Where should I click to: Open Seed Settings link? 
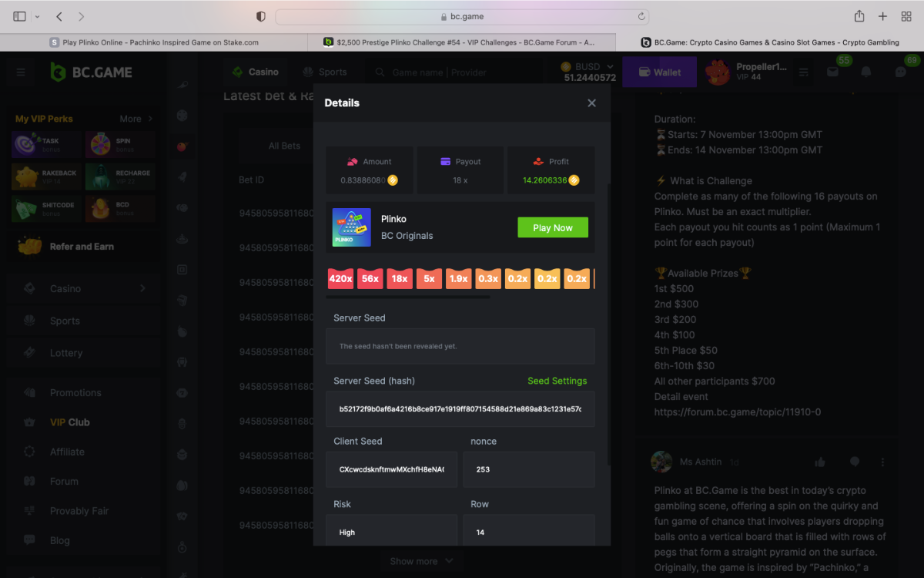pos(557,381)
